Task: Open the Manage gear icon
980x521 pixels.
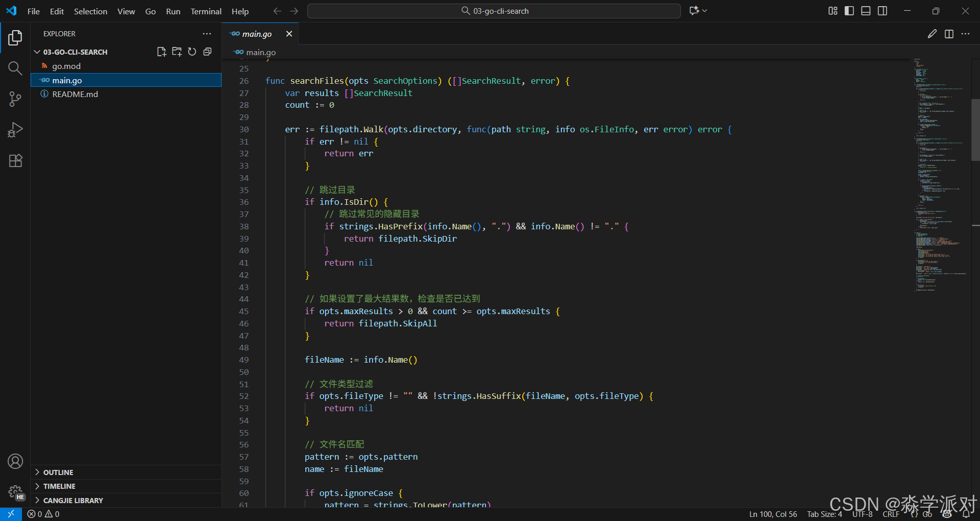Action: tap(15, 492)
